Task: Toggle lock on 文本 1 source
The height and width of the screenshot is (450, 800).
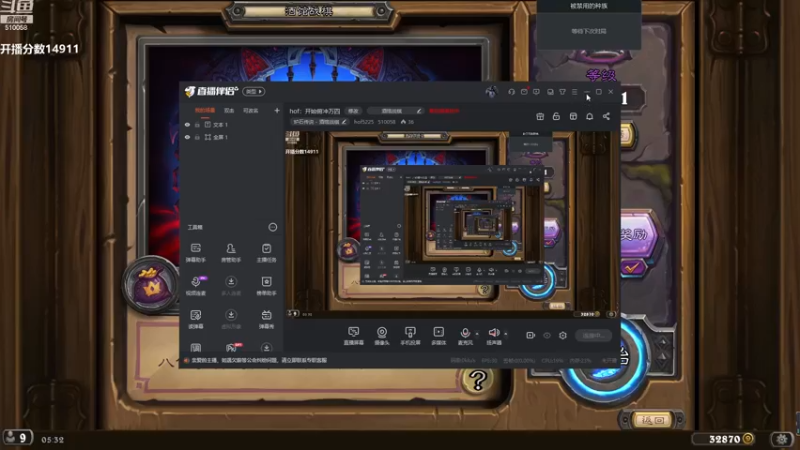Action: tap(197, 124)
